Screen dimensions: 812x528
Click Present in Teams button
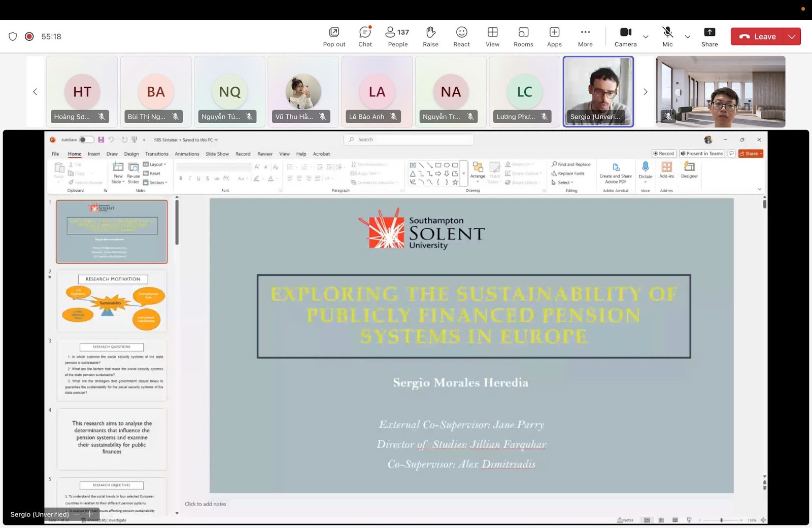pos(702,154)
